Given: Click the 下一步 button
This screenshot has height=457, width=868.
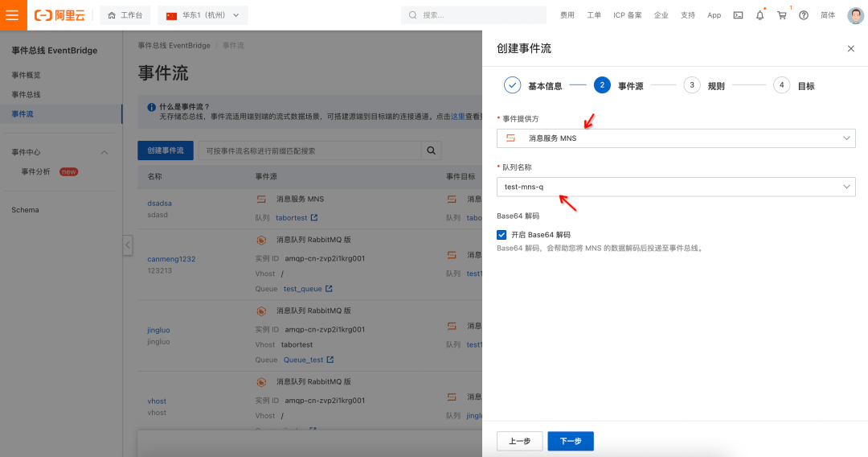Looking at the screenshot, I should coord(570,441).
